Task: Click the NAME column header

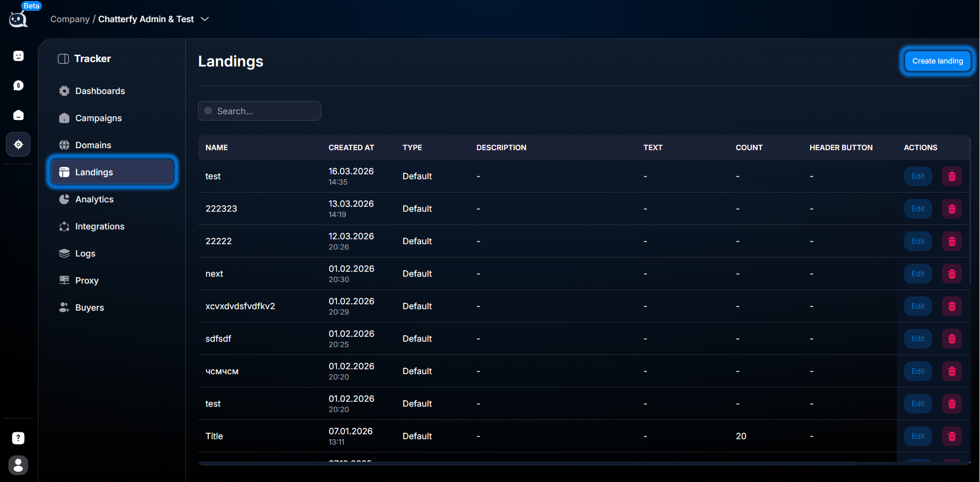Action: point(217,148)
